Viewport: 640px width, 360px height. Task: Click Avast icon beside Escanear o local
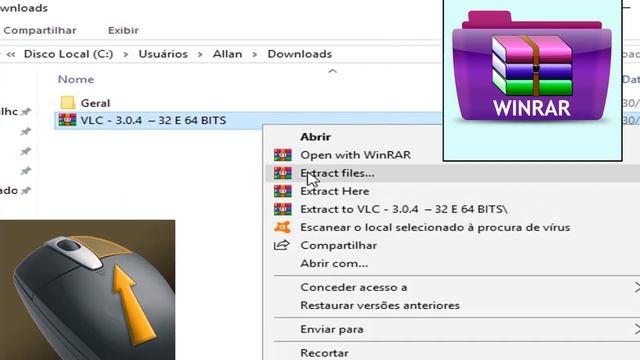[282, 227]
